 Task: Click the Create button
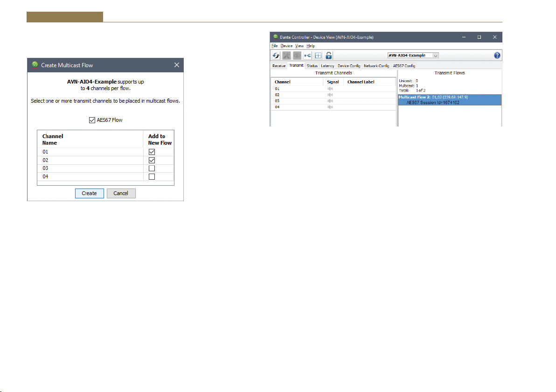[x=90, y=193]
